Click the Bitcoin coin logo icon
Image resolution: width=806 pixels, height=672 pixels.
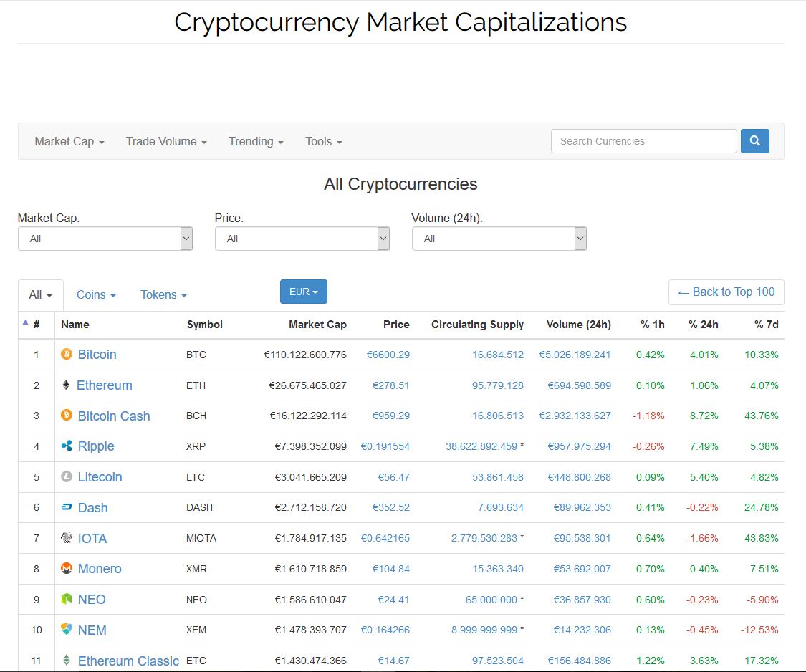pyautogui.click(x=67, y=354)
